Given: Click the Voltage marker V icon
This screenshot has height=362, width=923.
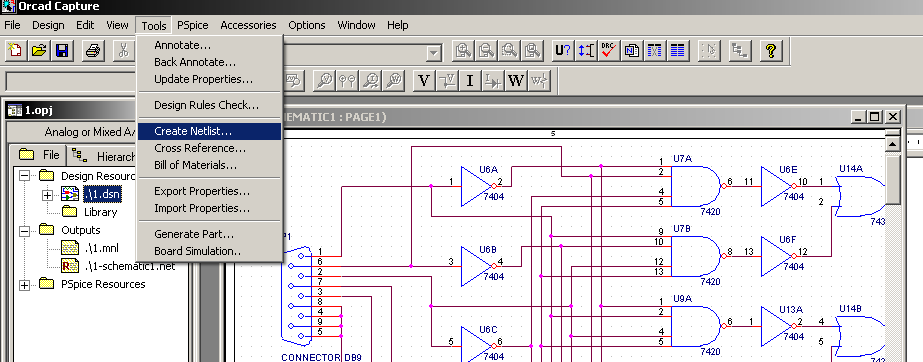Looking at the screenshot, I should (x=424, y=80).
